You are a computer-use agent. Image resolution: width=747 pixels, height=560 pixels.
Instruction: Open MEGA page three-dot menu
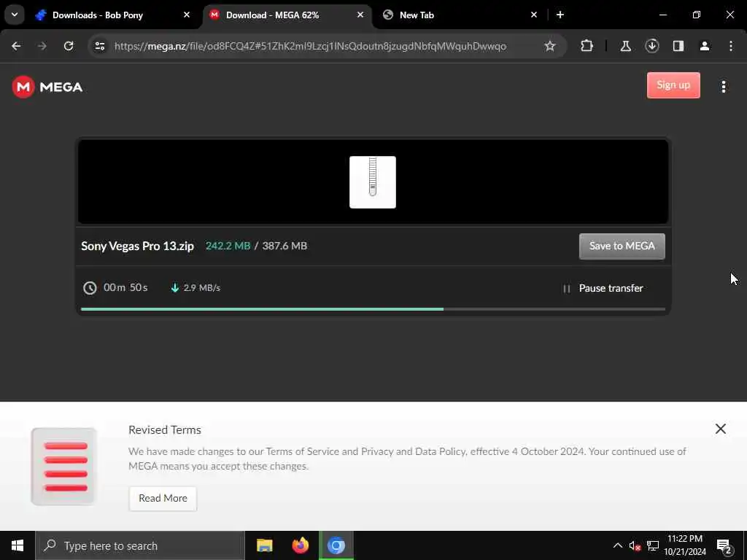pyautogui.click(x=723, y=86)
